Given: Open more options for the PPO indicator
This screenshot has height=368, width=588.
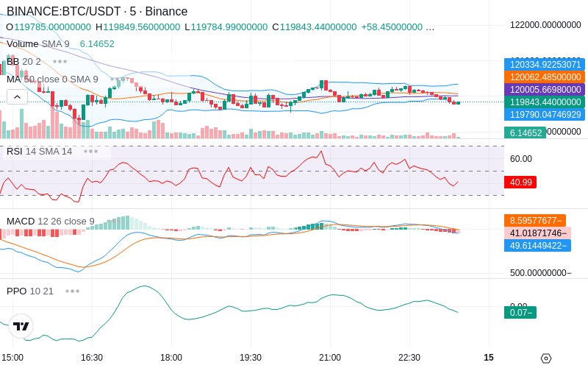Looking at the screenshot, I should pos(72,291).
